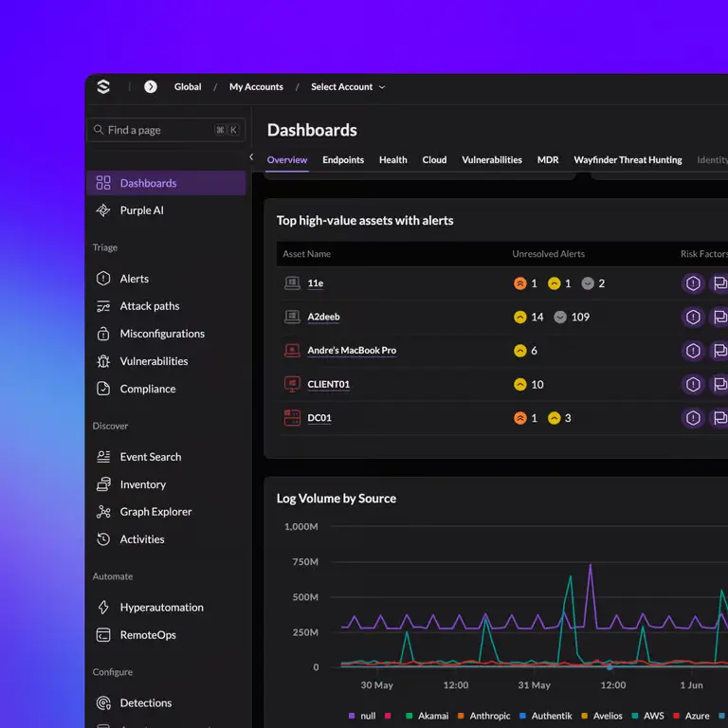Expand the Select Account dropdown
728x728 pixels.
348,87
